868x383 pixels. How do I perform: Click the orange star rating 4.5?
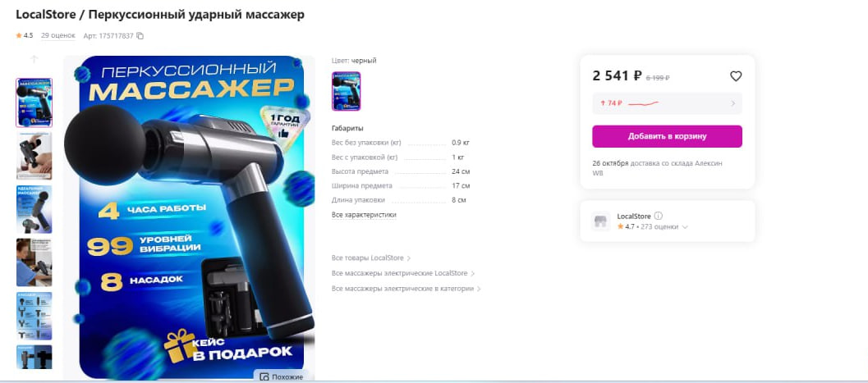click(25, 35)
